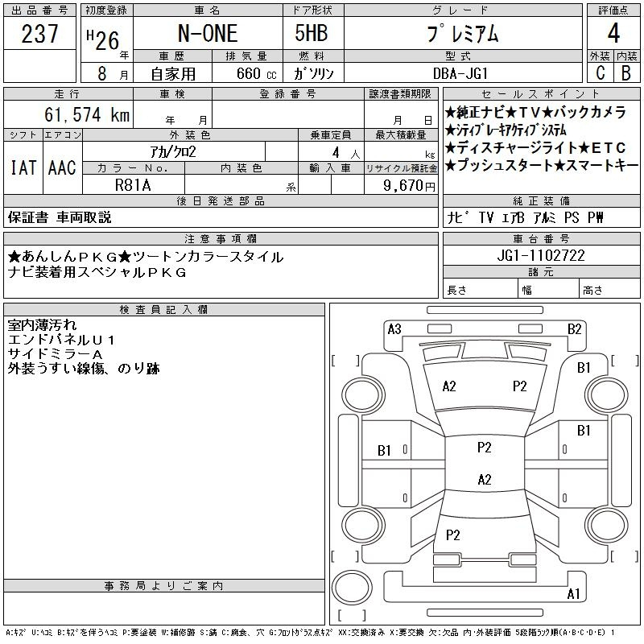Select the legend entry "XX:交換済み"
This screenshot has width=644, height=644.
click(361, 633)
